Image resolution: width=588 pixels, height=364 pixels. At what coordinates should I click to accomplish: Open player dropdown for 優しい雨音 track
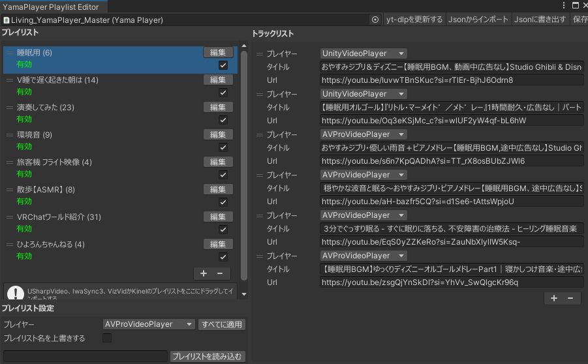(364, 134)
